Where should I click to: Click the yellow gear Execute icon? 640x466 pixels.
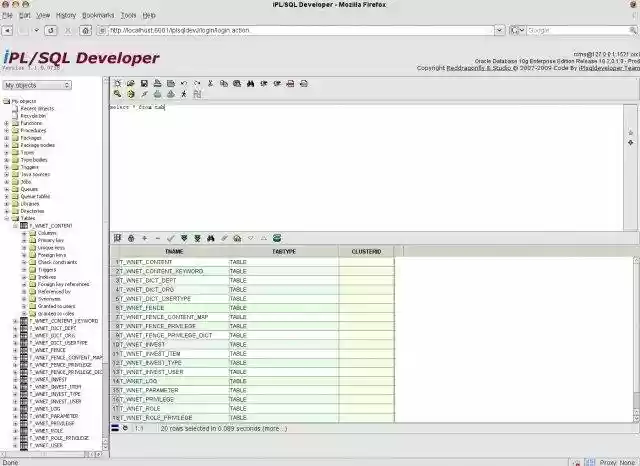tap(131, 94)
